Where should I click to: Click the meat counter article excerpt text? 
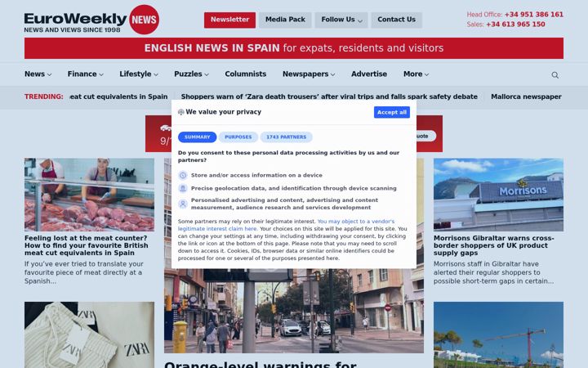coord(84,272)
